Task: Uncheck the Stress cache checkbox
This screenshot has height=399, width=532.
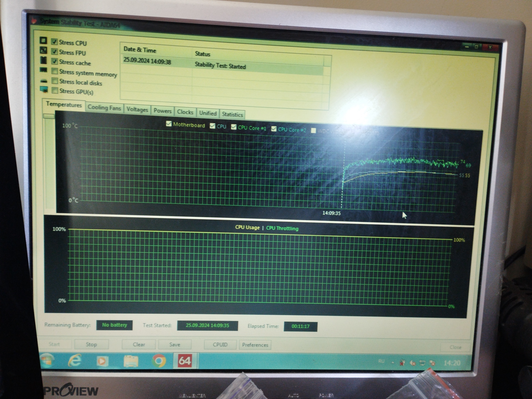Action: [55, 62]
